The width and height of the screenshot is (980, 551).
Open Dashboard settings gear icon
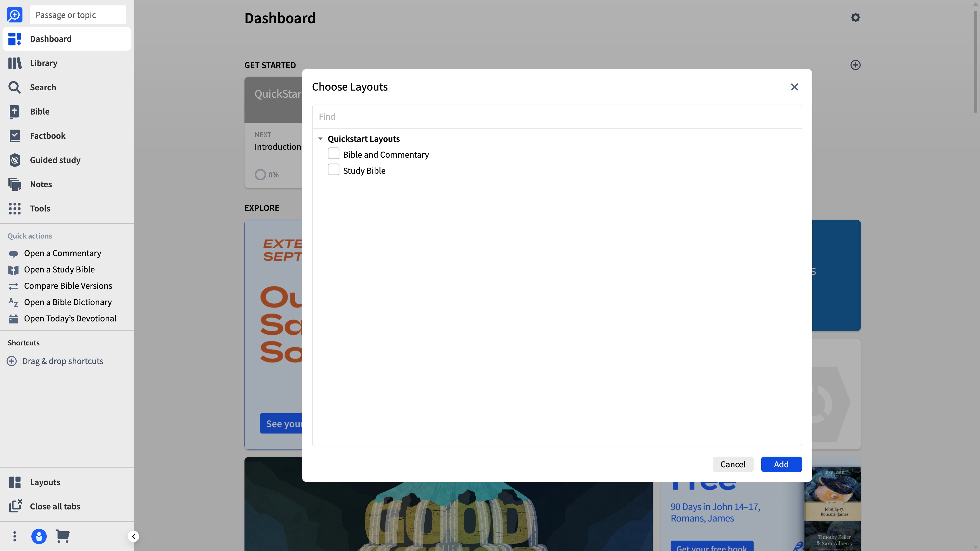[855, 18]
